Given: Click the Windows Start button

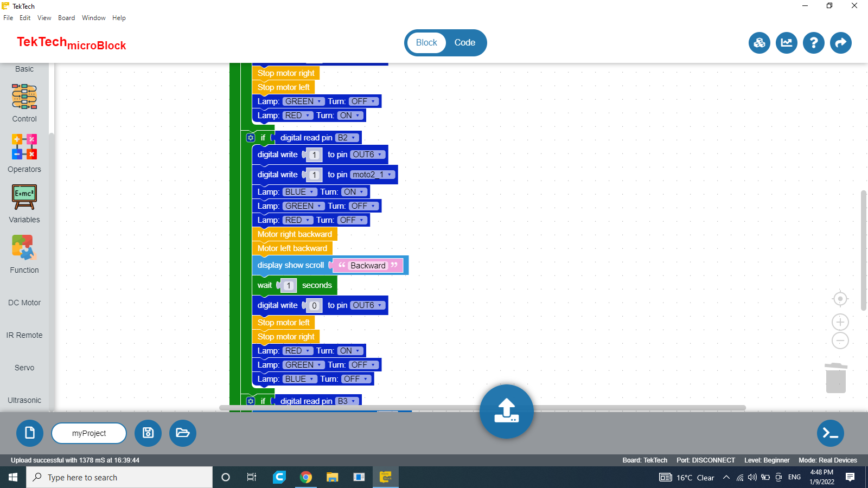Looking at the screenshot, I should [x=13, y=477].
